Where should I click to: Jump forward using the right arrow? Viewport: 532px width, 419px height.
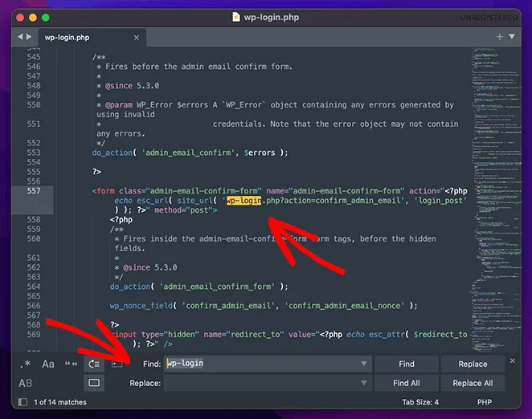pyautogui.click(x=29, y=37)
